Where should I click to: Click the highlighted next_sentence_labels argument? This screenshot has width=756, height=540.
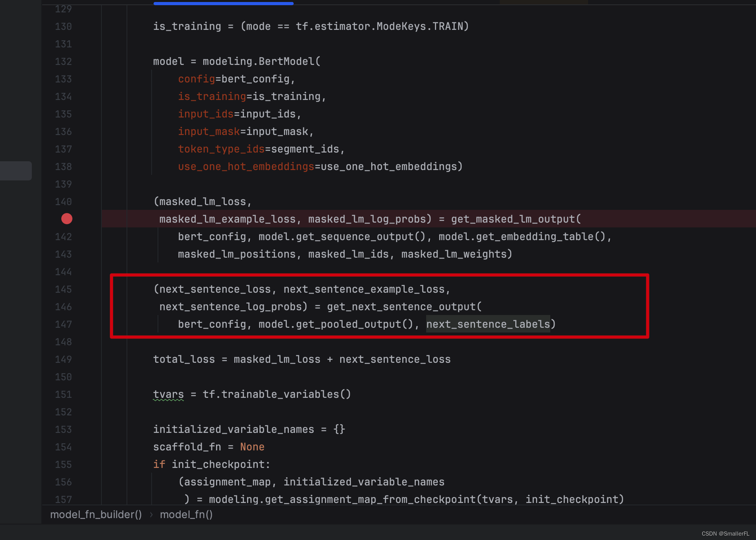tap(488, 324)
